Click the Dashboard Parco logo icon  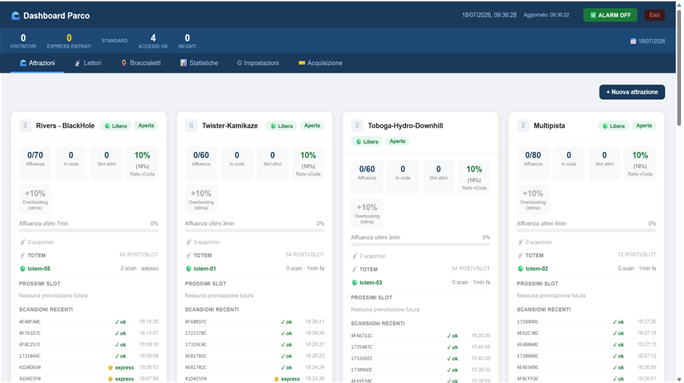tap(16, 16)
